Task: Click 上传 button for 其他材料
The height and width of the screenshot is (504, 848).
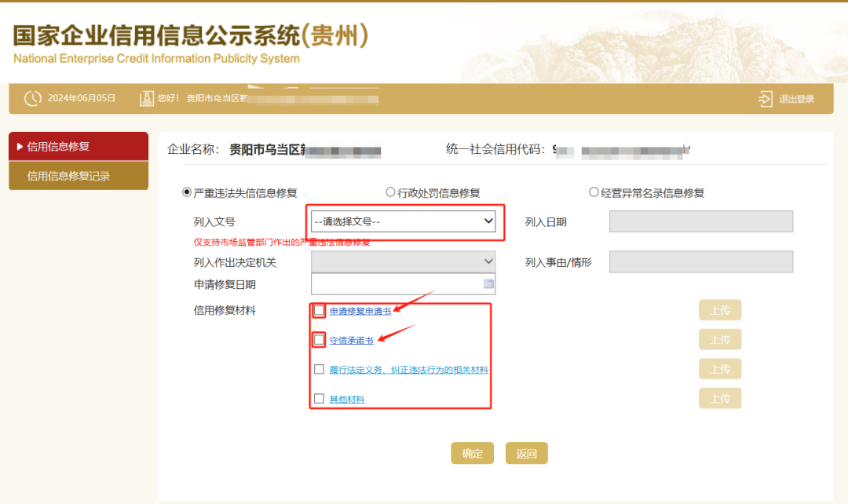Action: point(720,399)
